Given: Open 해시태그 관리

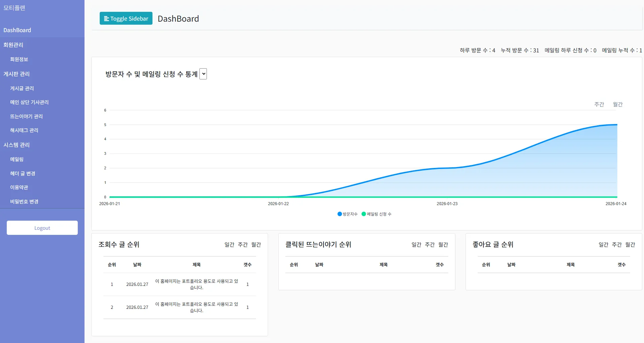Looking at the screenshot, I should coord(24,130).
